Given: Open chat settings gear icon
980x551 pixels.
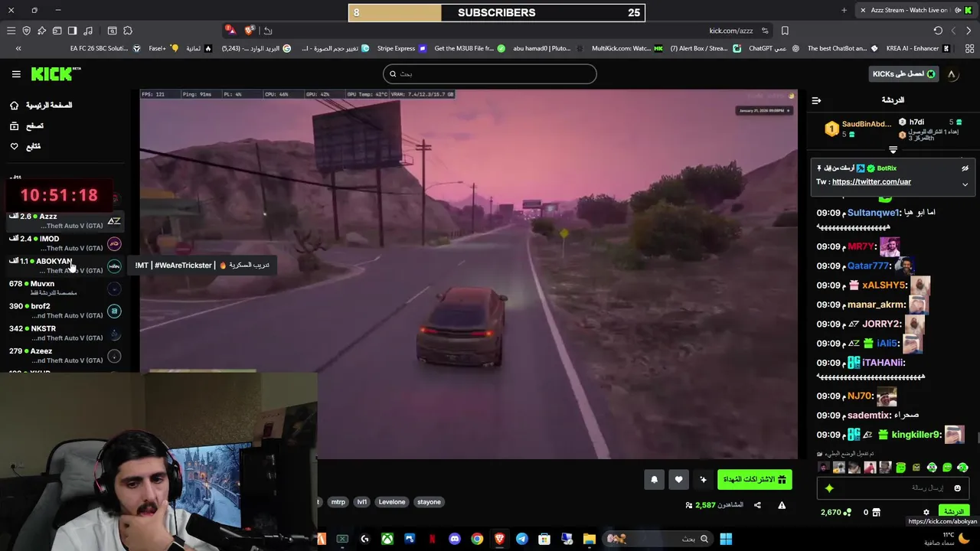Looking at the screenshot, I should (x=926, y=512).
